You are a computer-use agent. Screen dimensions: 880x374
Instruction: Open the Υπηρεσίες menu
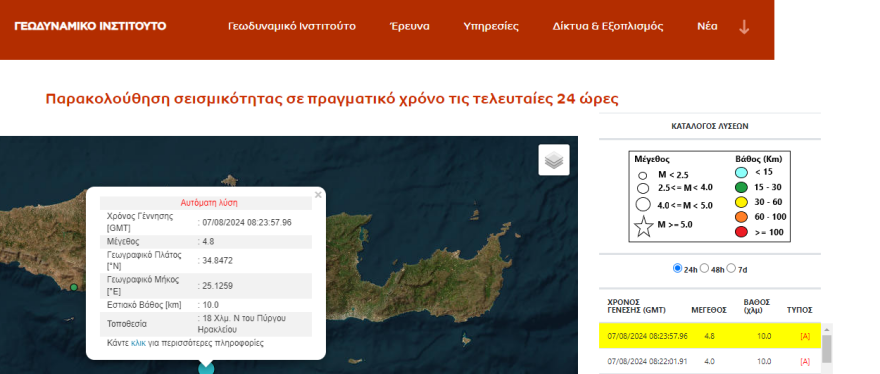[x=491, y=26]
